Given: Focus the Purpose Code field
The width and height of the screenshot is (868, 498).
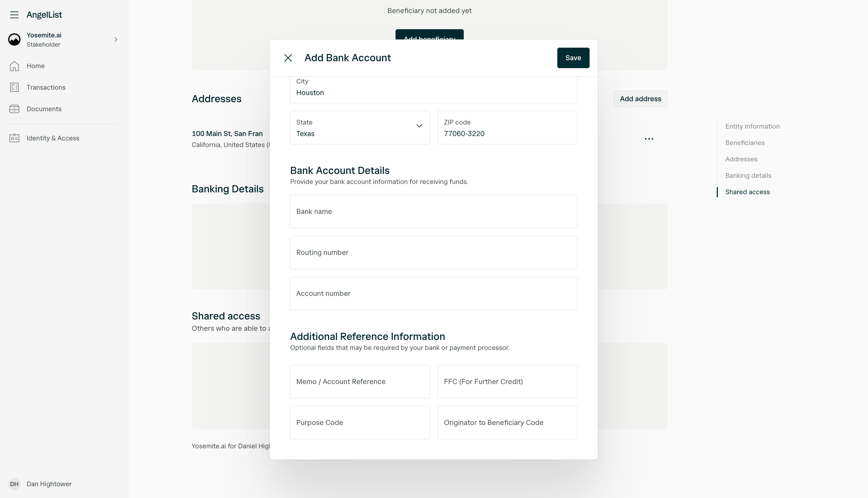Looking at the screenshot, I should click(359, 422).
